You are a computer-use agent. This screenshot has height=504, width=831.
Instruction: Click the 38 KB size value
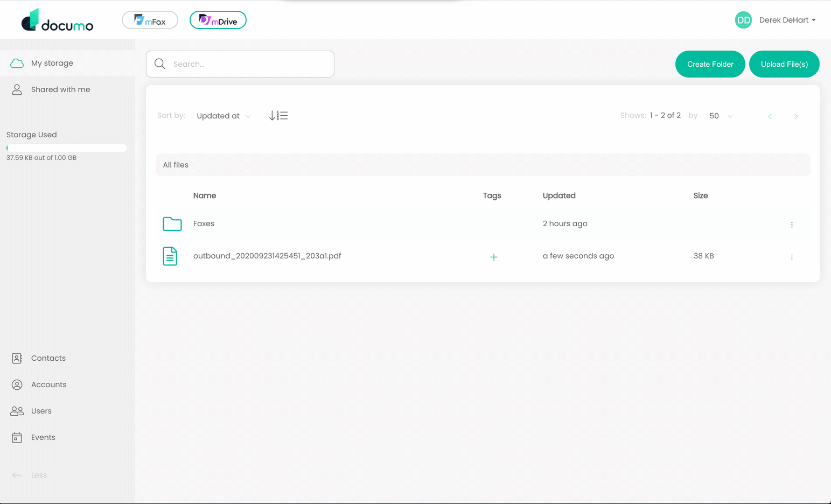704,256
